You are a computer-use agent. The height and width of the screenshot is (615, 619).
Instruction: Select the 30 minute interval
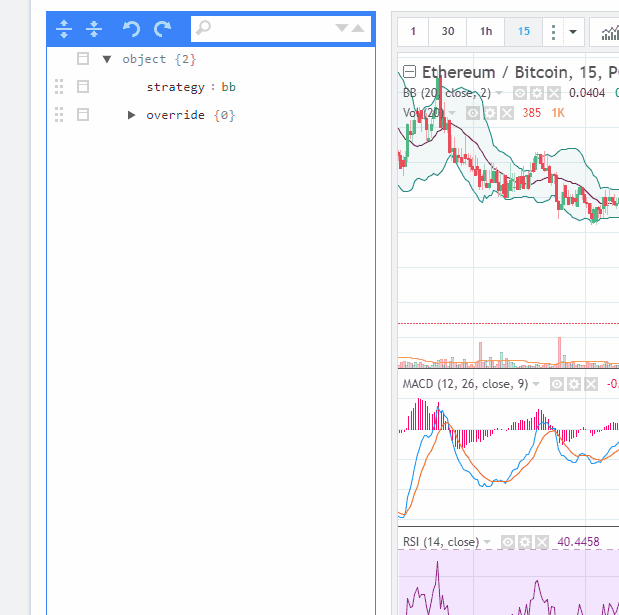(448, 32)
